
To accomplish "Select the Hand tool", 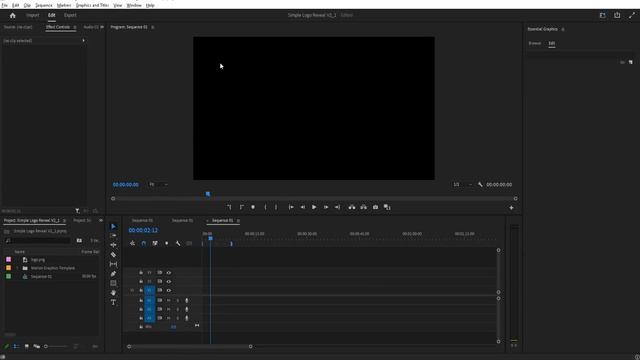I will [113, 293].
